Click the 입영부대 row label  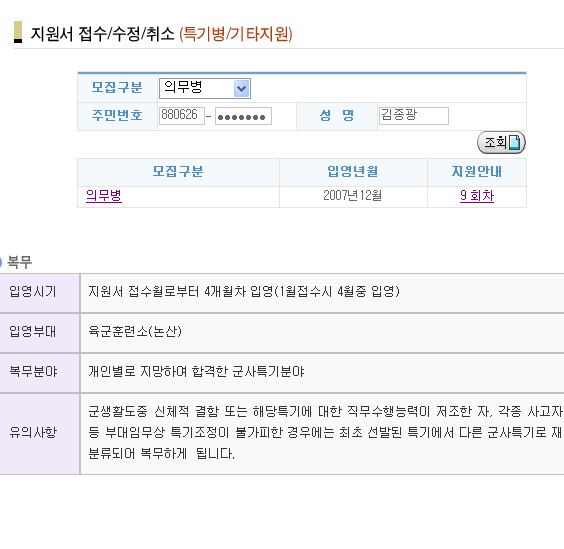click(x=33, y=332)
